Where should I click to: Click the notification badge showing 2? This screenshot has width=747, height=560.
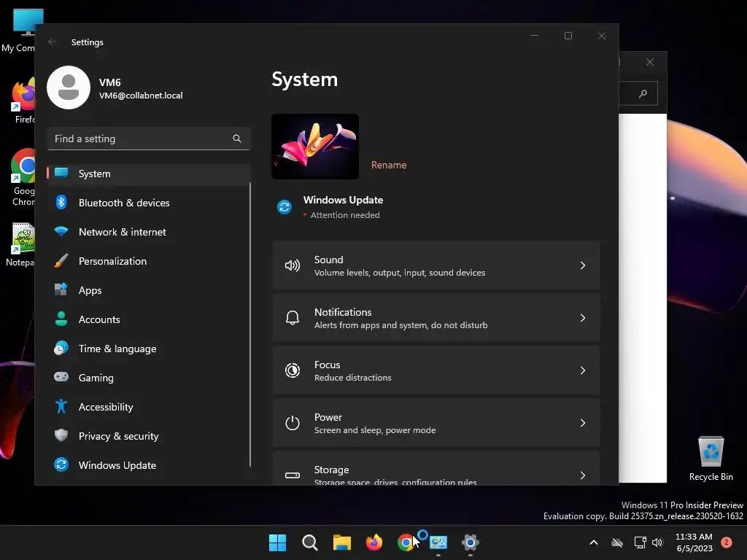click(x=727, y=542)
